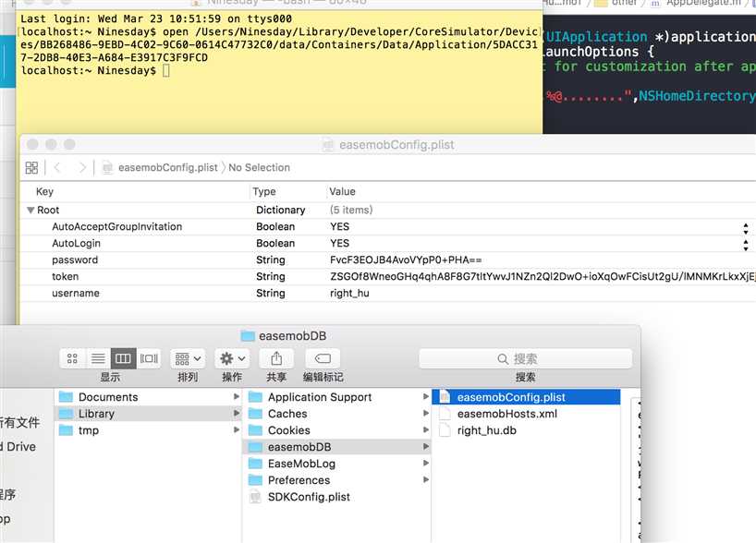Click the terminal prompt cursor line
Screen dimensions: 756x543
pyautogui.click(x=95, y=71)
